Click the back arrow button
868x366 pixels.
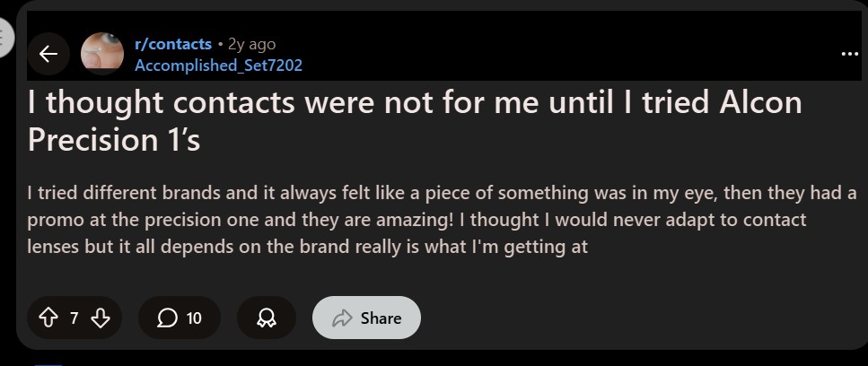[x=48, y=54]
